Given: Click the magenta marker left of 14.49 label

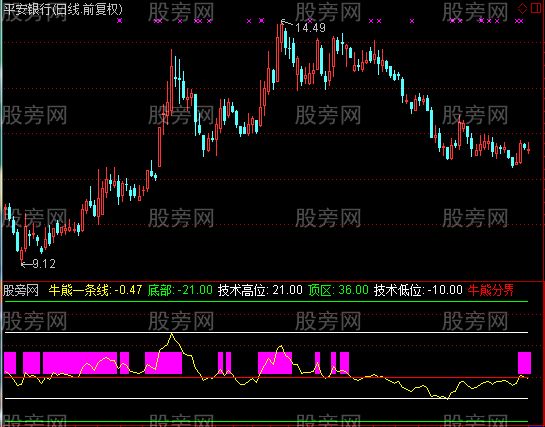Looking at the screenshot, I should click(x=262, y=21).
